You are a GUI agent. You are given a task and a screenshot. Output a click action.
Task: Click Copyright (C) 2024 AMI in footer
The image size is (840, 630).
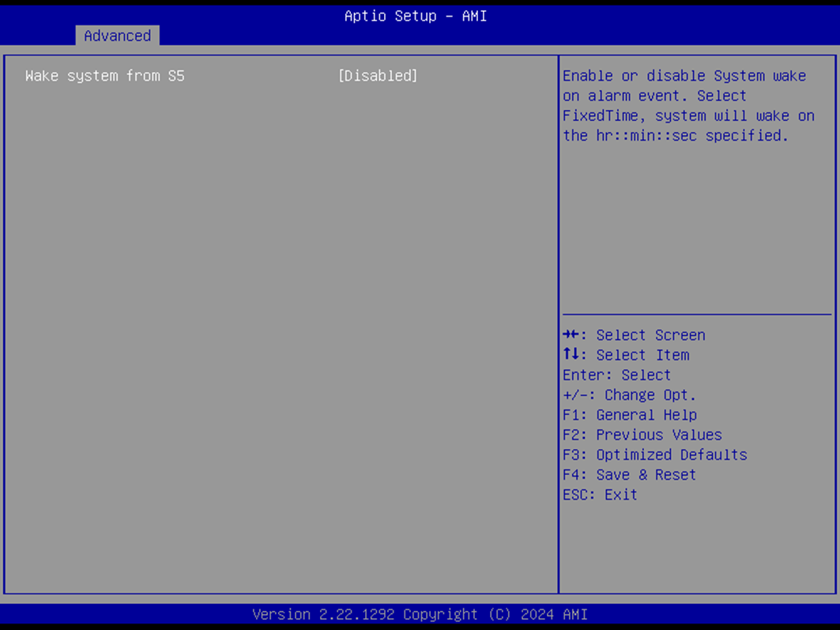[x=495, y=614]
